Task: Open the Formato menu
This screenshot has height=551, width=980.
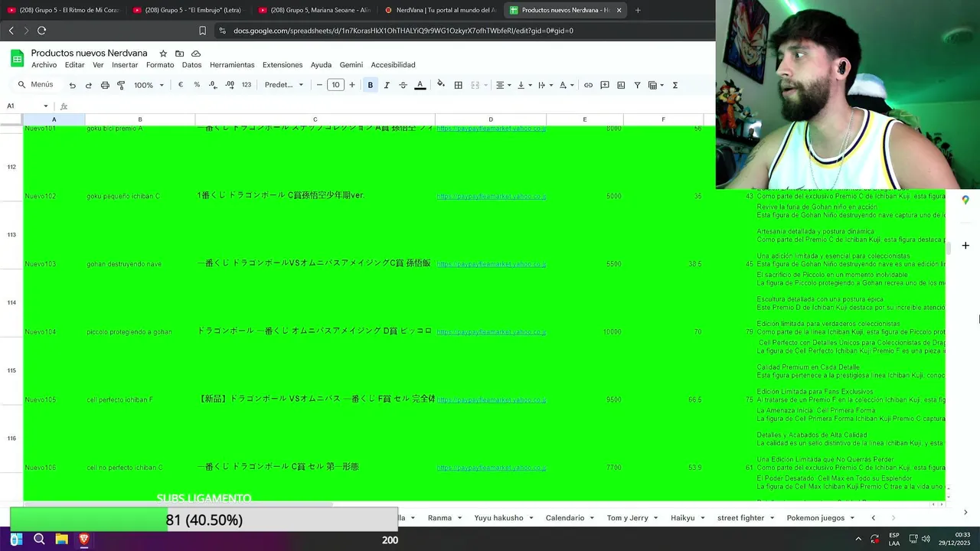Action: click(x=160, y=65)
